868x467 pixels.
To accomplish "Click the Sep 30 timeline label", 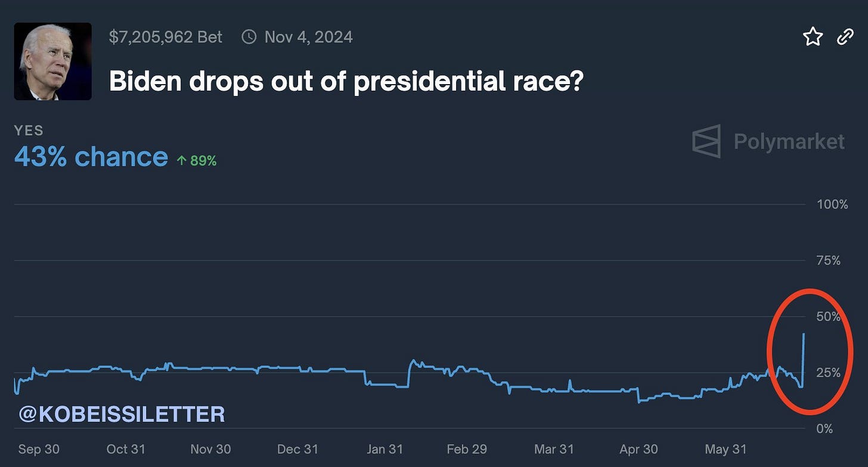I will coord(39,449).
